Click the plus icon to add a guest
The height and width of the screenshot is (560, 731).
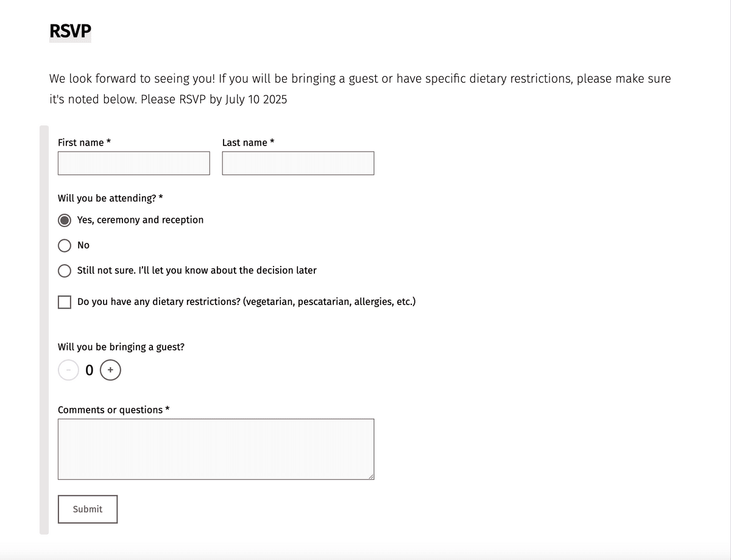pos(110,369)
